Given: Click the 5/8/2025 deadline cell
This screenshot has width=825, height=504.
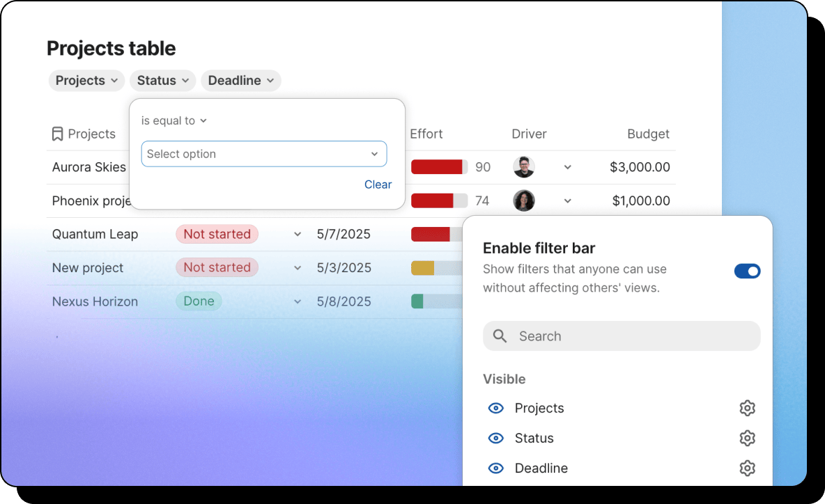Looking at the screenshot, I should [x=344, y=301].
